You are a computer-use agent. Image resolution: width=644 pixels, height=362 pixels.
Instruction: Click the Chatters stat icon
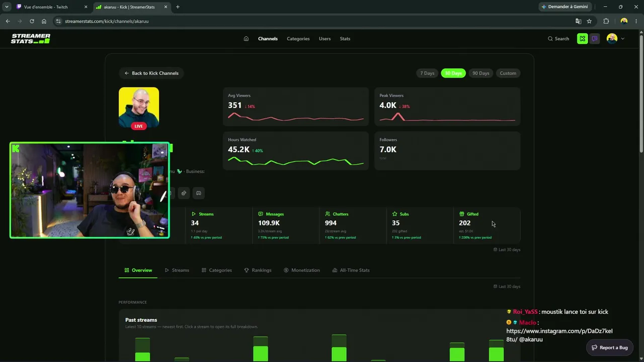pos(328,214)
